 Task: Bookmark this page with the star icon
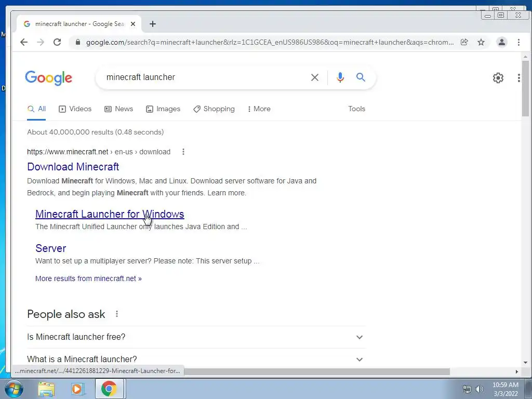coord(481,42)
